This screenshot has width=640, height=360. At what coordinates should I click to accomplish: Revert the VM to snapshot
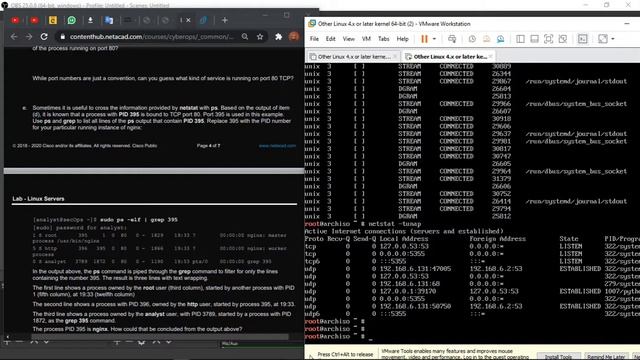click(x=486, y=39)
